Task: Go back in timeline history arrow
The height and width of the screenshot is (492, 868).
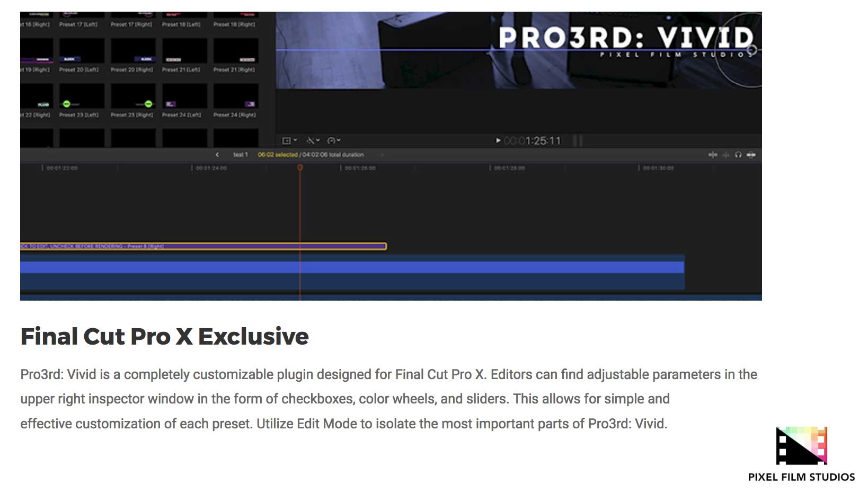Action: [217, 155]
